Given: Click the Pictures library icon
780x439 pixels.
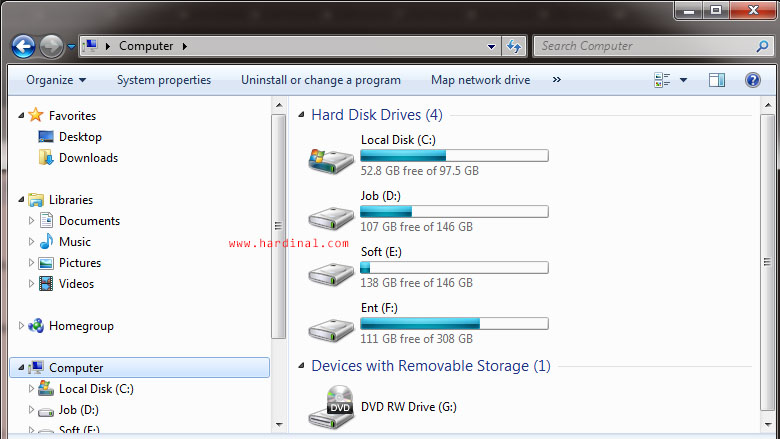Looking at the screenshot, I should point(46,263).
